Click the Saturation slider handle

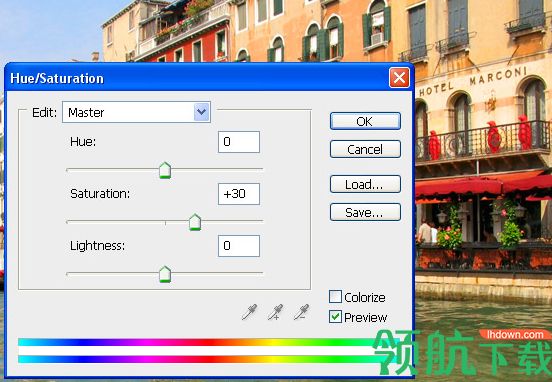coord(195,222)
